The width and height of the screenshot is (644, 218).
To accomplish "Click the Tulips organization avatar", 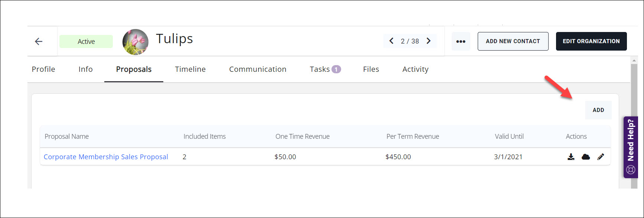I will click(x=135, y=42).
